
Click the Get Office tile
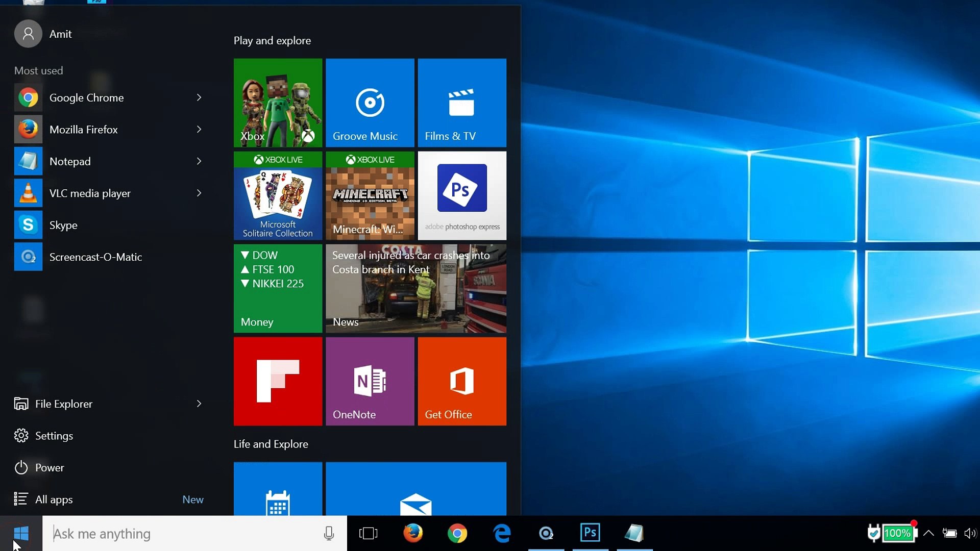point(462,381)
